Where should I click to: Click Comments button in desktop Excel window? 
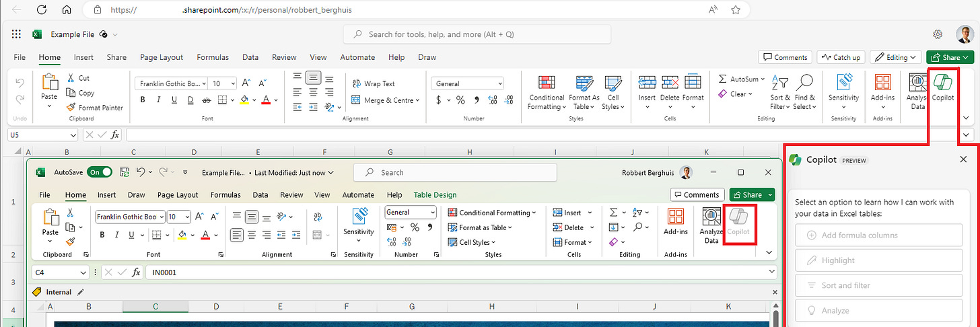(697, 195)
